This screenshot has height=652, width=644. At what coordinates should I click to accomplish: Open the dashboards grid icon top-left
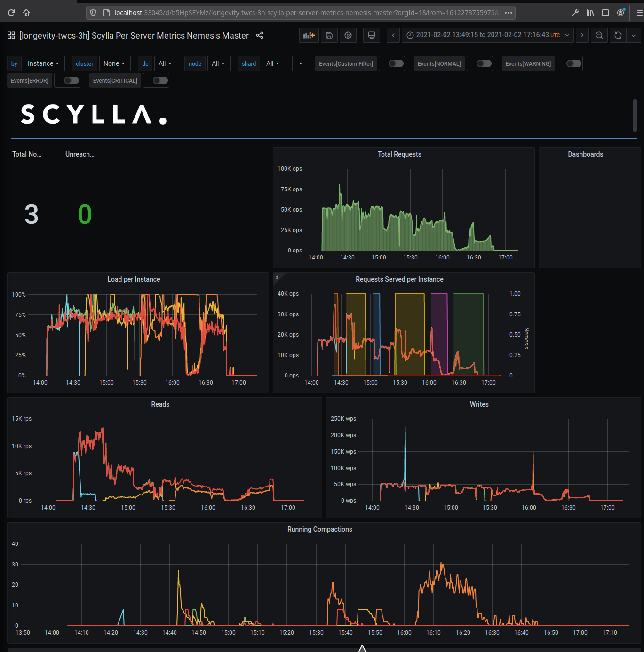[11, 35]
